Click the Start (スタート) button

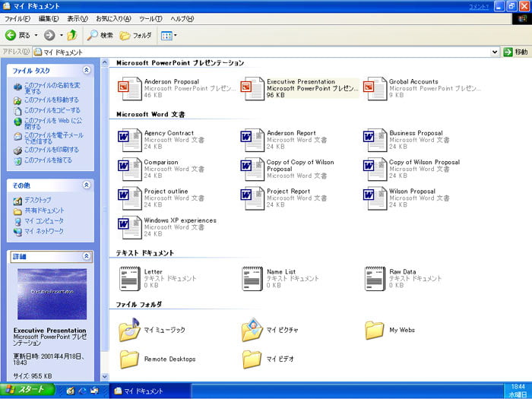(27, 390)
